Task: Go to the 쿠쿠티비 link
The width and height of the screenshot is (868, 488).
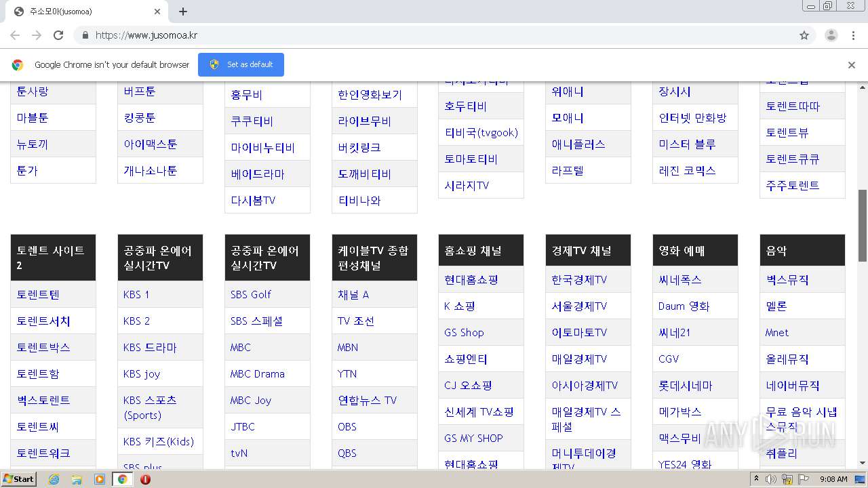Action: coord(252,121)
